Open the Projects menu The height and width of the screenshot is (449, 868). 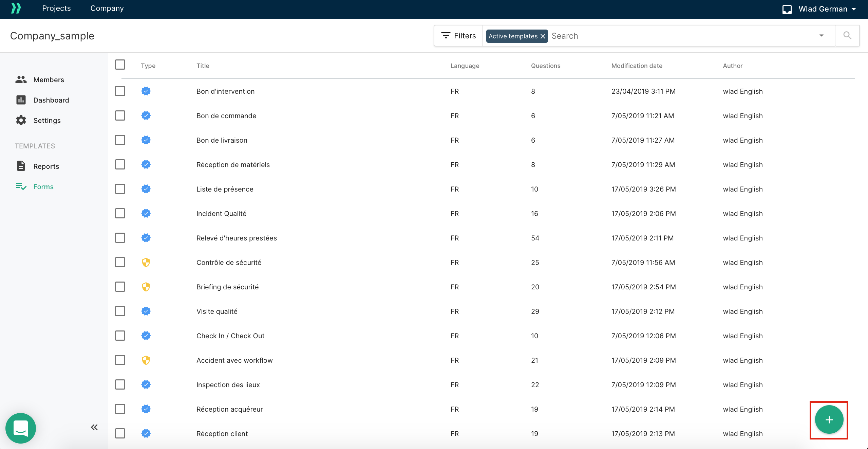pyautogui.click(x=56, y=8)
